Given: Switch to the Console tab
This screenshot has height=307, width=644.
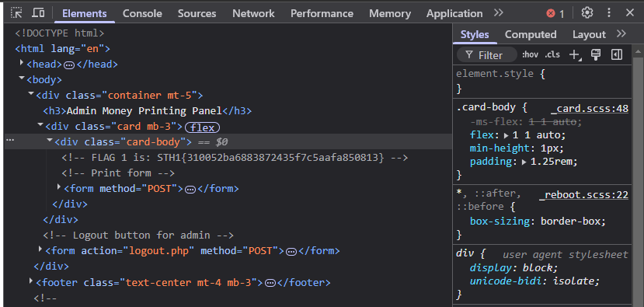Looking at the screenshot, I should 142,13.
